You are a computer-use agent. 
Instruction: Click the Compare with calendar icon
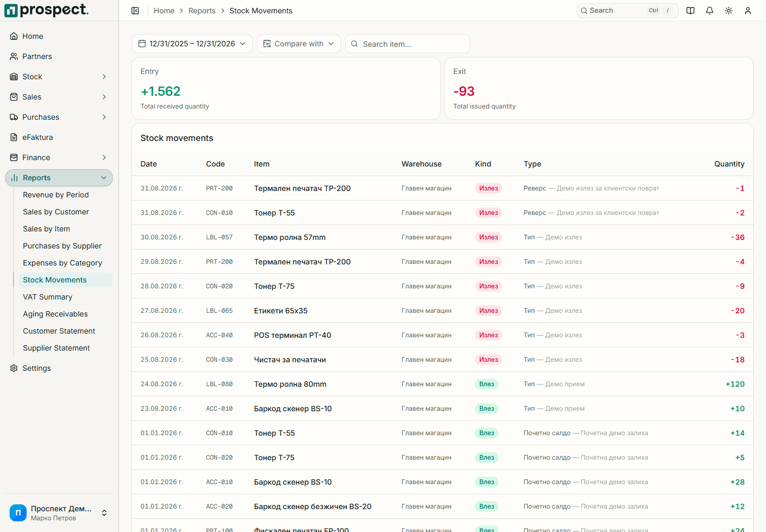tap(267, 44)
